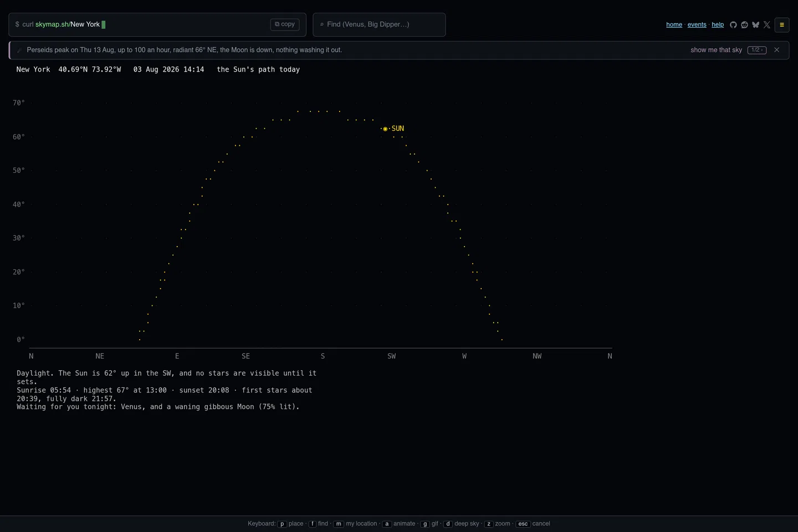Open the X (Twitter) icon link
This screenshot has height=532, width=798.
[767, 25]
